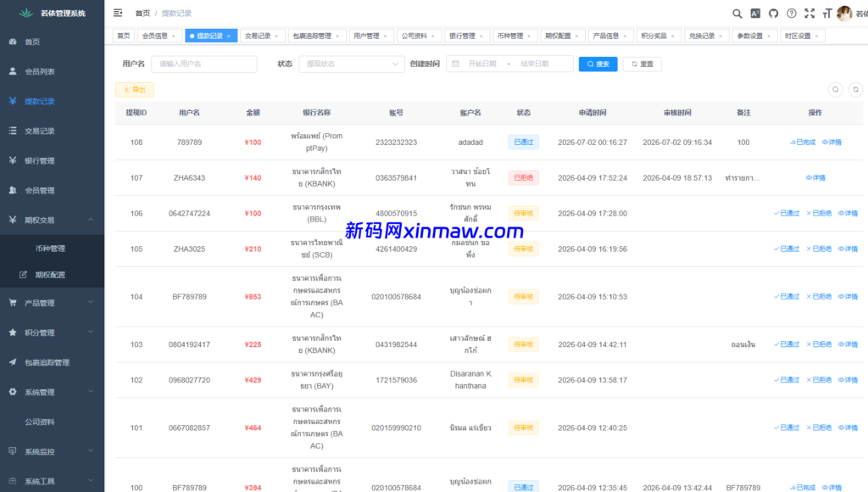This screenshot has width=868, height=492.
Task: View 详情 for withdrawal ID 107
Action: coord(815,178)
